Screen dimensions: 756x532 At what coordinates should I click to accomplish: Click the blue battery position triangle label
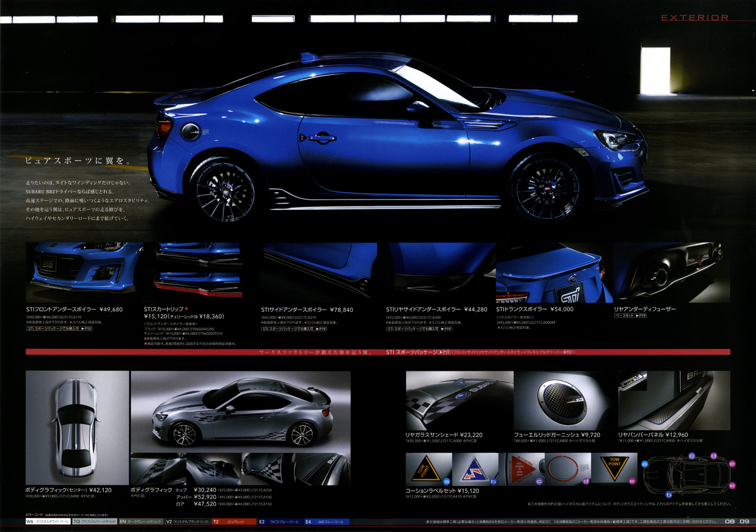click(x=475, y=470)
